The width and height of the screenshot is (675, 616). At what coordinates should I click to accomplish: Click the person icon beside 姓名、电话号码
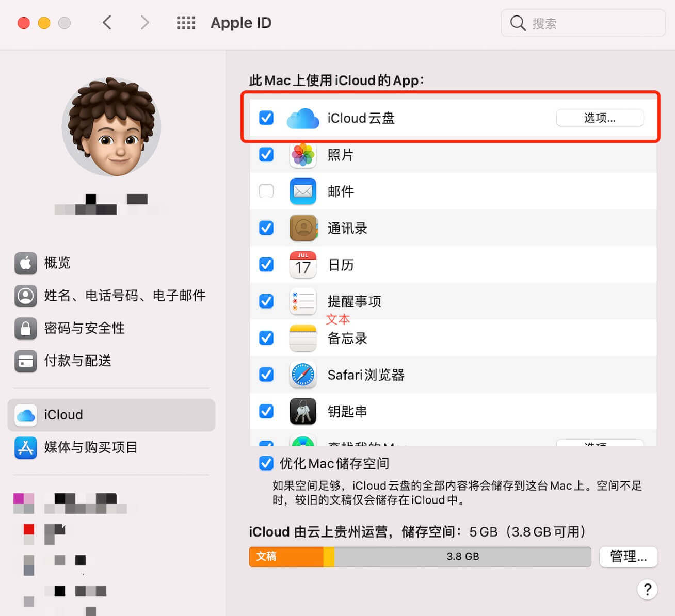(x=26, y=296)
